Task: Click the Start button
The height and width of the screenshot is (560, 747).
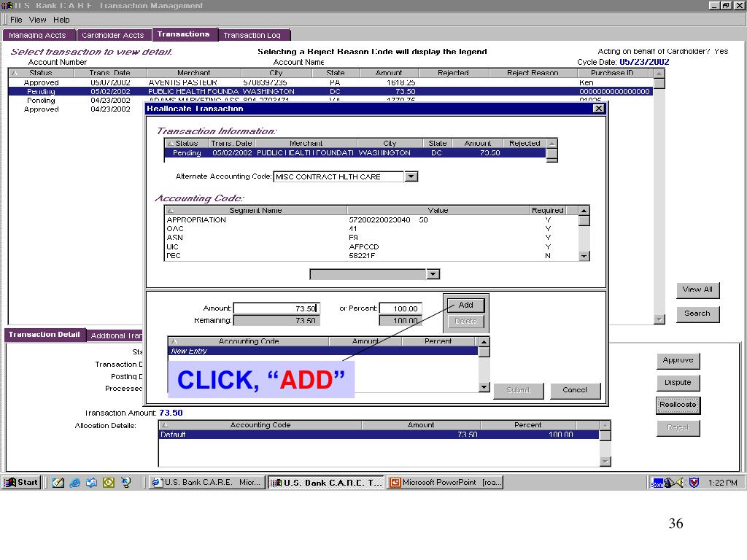Action: pos(21,483)
